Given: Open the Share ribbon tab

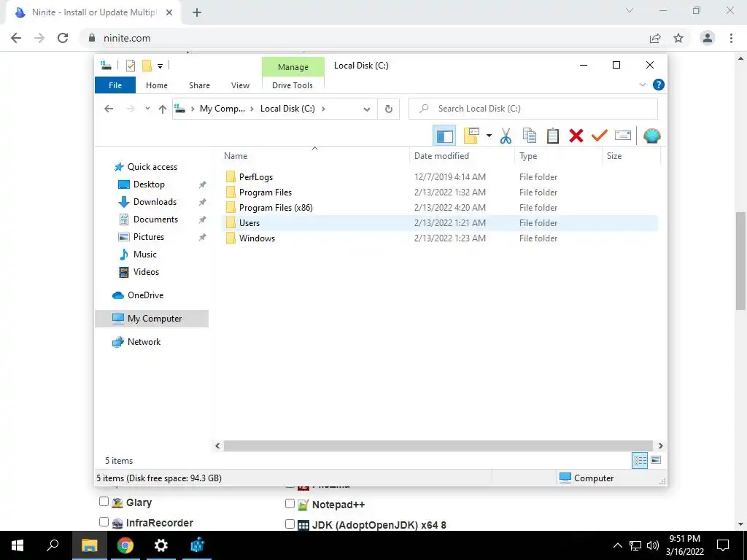Looking at the screenshot, I should [x=199, y=85].
